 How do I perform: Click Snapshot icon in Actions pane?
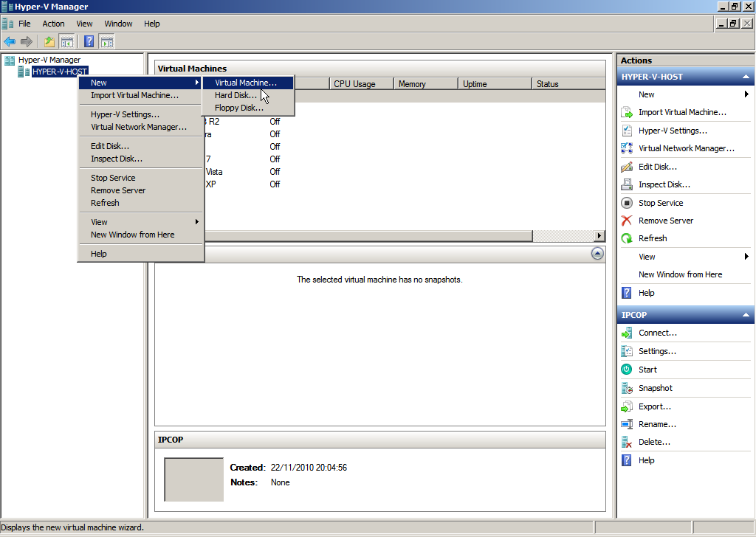[627, 388]
